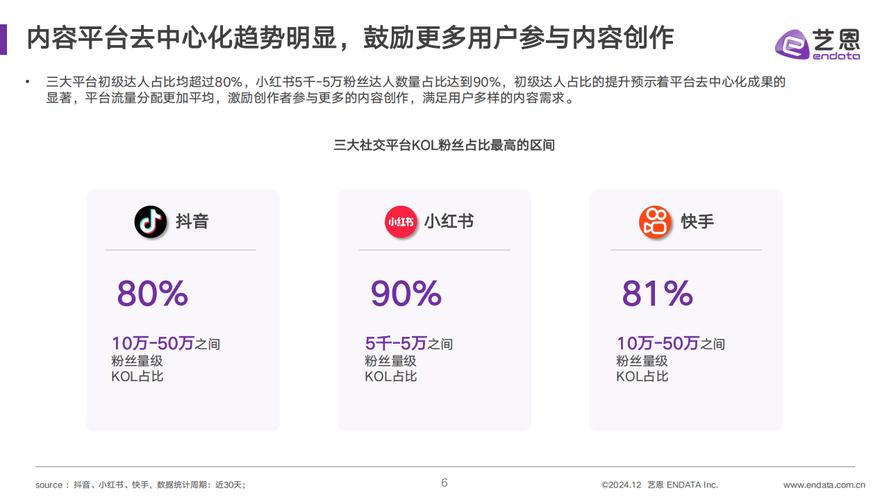The width and height of the screenshot is (889, 500).
Task: Click the Douyin (抖音) logo icon
Action: pos(150,222)
